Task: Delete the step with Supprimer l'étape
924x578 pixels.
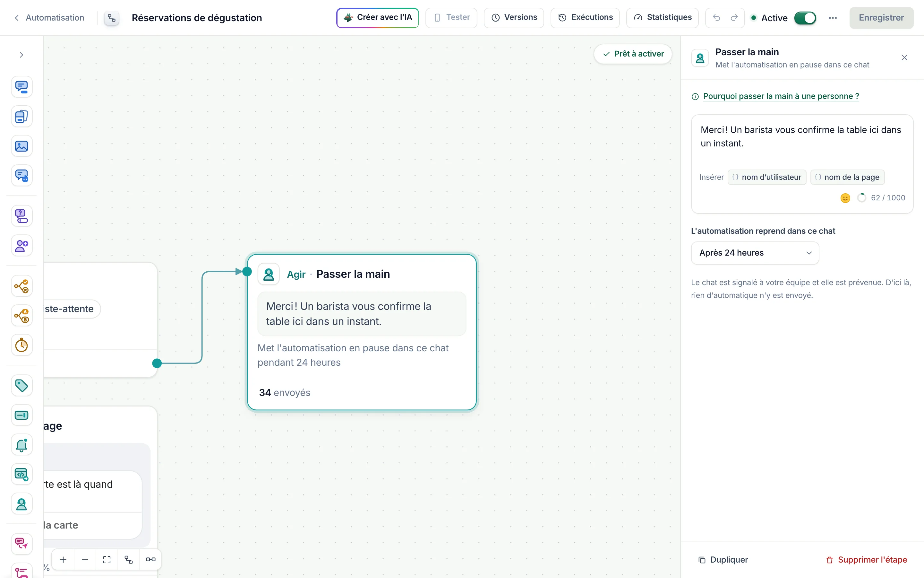Action: click(x=866, y=560)
